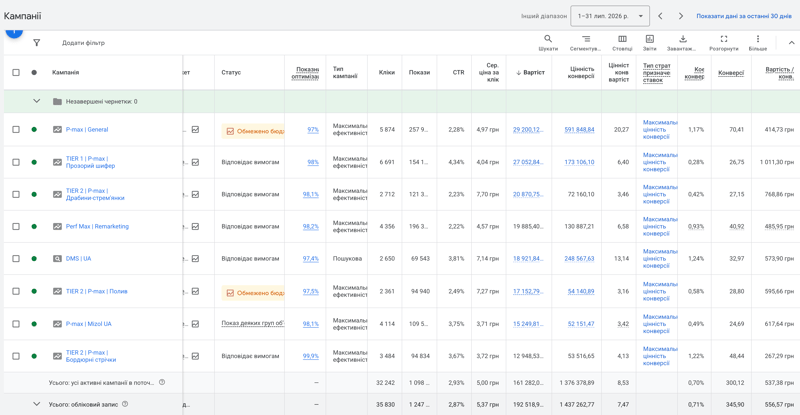Open 97% optimization score for P-max | General

(x=313, y=130)
